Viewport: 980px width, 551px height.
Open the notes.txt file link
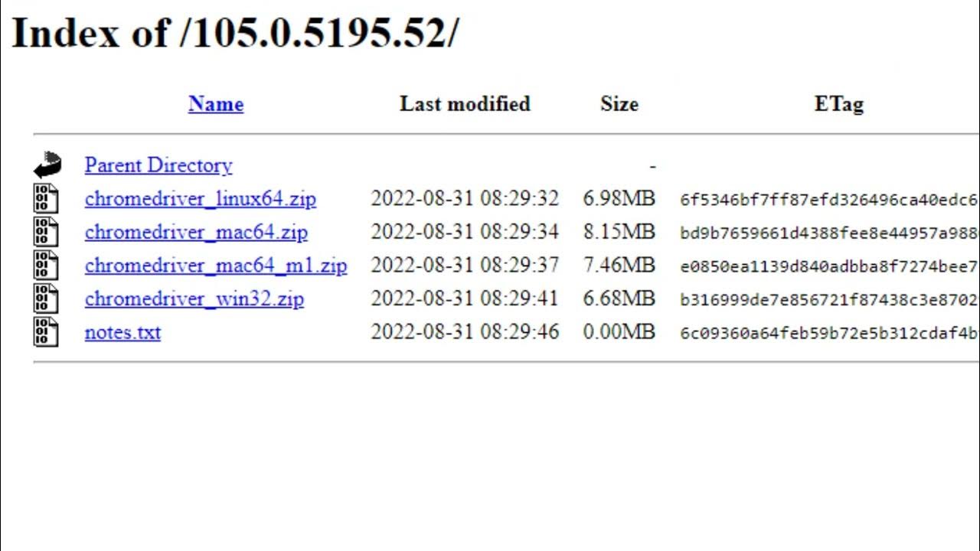click(x=122, y=332)
